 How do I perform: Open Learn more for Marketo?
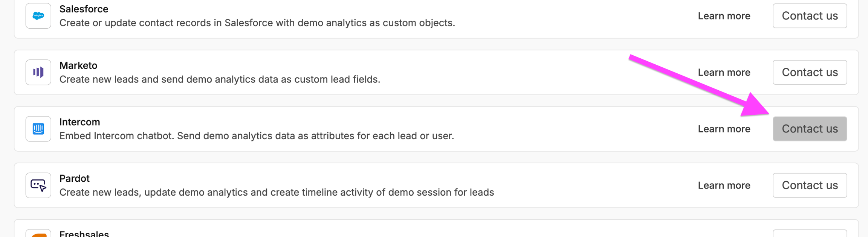pos(724,72)
